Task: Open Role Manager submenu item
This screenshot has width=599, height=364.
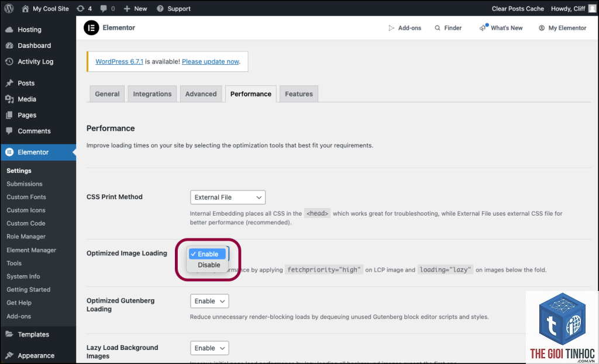Action: (x=26, y=237)
